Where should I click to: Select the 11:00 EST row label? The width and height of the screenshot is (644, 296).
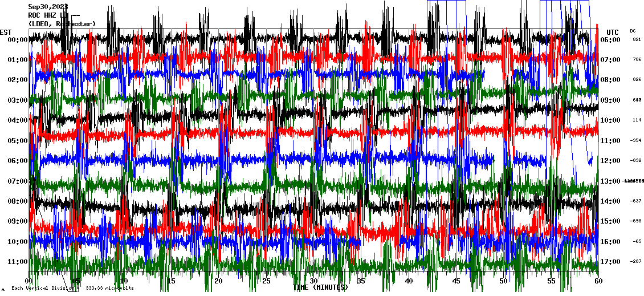[18, 262]
